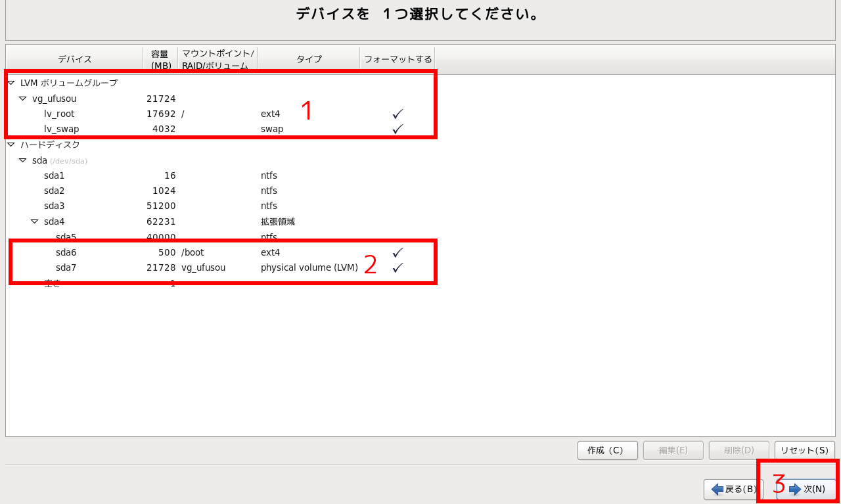Collapse the sda4 extended partition triangle
The height and width of the screenshot is (504, 841).
[35, 221]
